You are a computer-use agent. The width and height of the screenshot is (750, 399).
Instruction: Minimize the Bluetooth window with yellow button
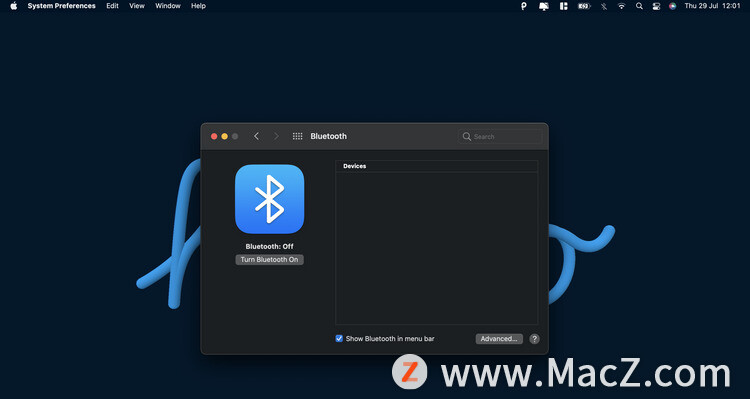pyautogui.click(x=224, y=136)
